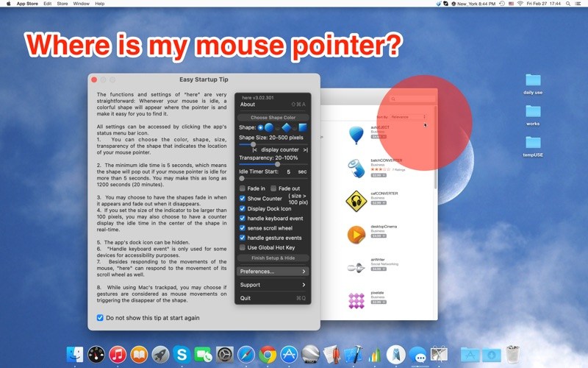The image size is (588, 368).
Task: Open the 'daily use' desktop folder
Action: (x=533, y=80)
